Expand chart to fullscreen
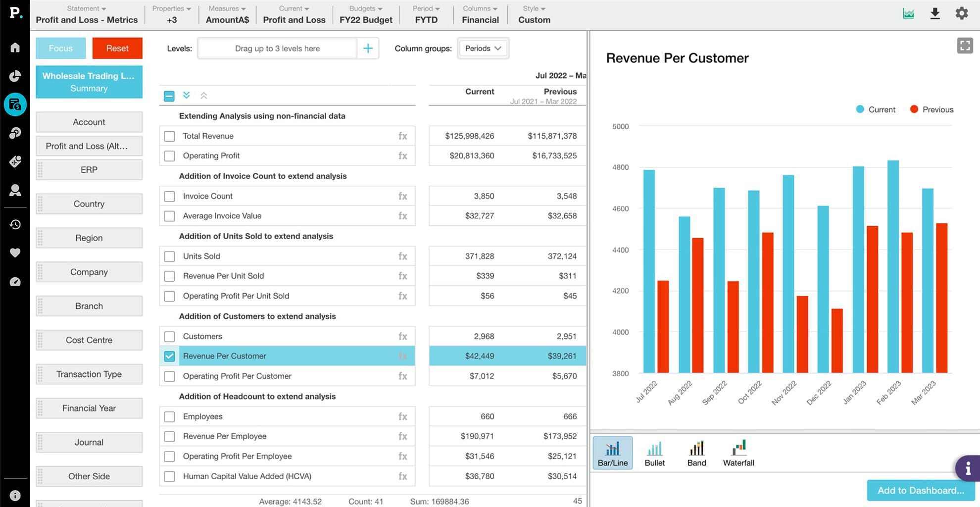The width and height of the screenshot is (980, 507). point(965,46)
